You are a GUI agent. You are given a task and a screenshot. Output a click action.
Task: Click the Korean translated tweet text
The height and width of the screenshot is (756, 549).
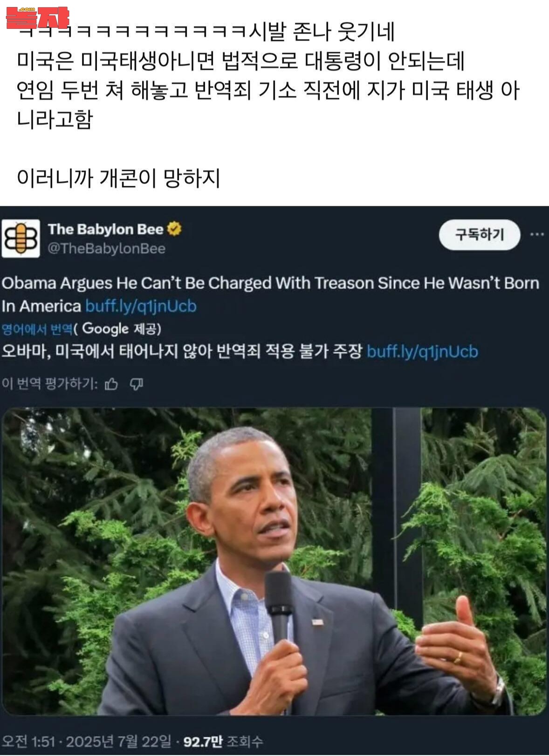click(182, 351)
